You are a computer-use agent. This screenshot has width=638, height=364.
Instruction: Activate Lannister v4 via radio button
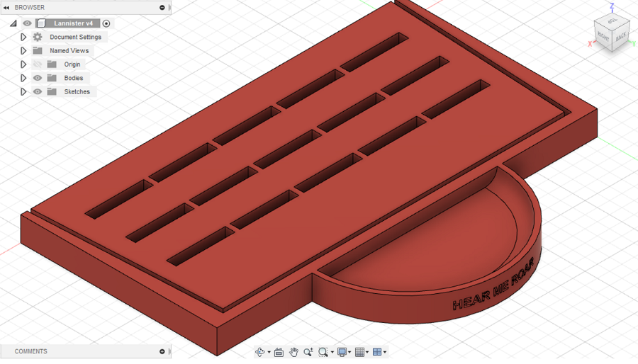click(x=106, y=23)
